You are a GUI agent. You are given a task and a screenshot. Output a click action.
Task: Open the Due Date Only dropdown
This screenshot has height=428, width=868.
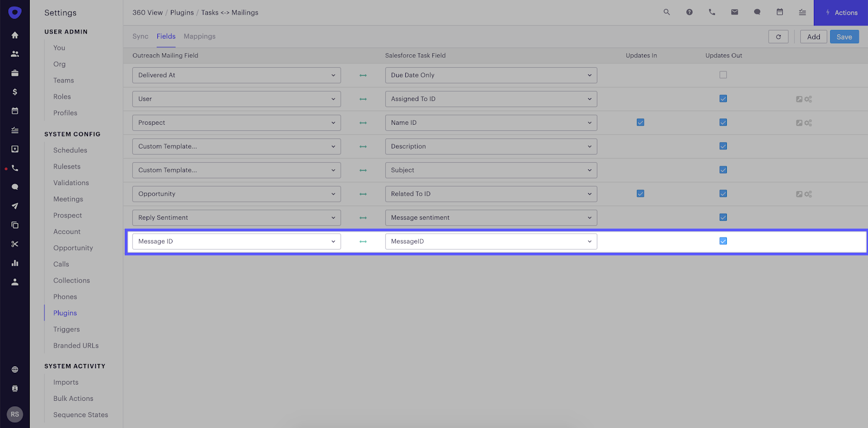pos(491,75)
